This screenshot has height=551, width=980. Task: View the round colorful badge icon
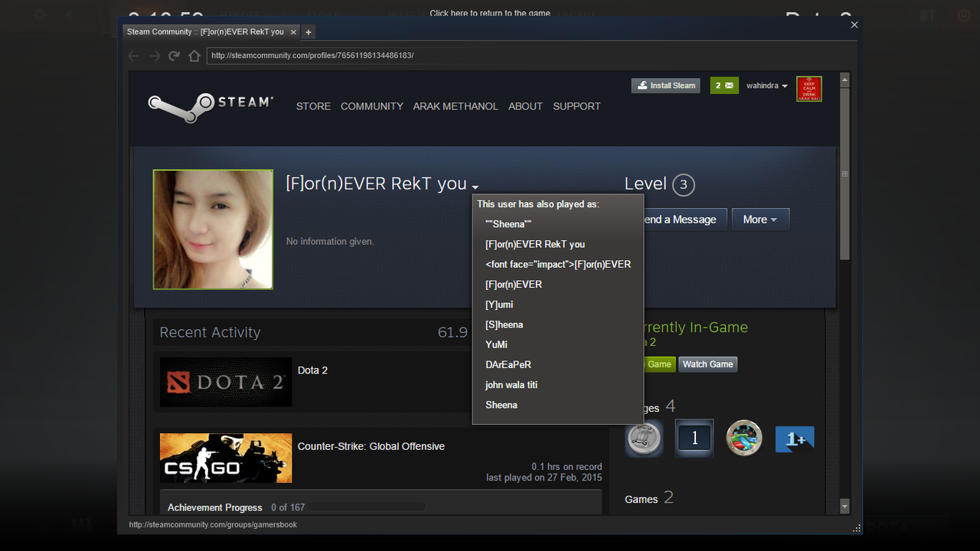[x=744, y=439]
